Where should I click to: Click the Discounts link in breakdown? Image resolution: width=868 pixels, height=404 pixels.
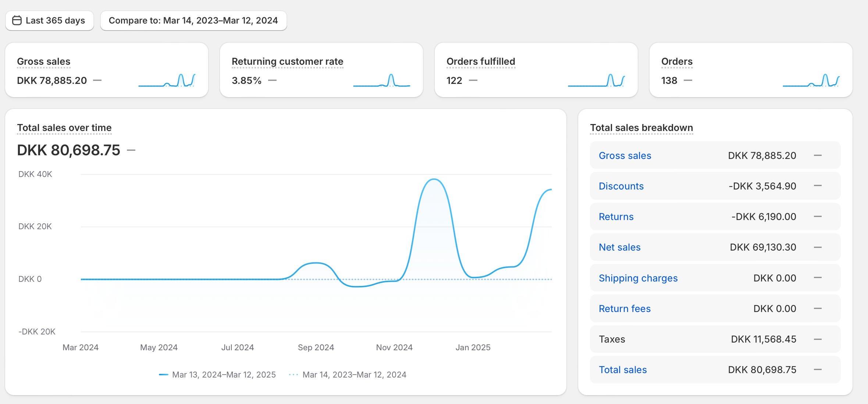(x=621, y=186)
